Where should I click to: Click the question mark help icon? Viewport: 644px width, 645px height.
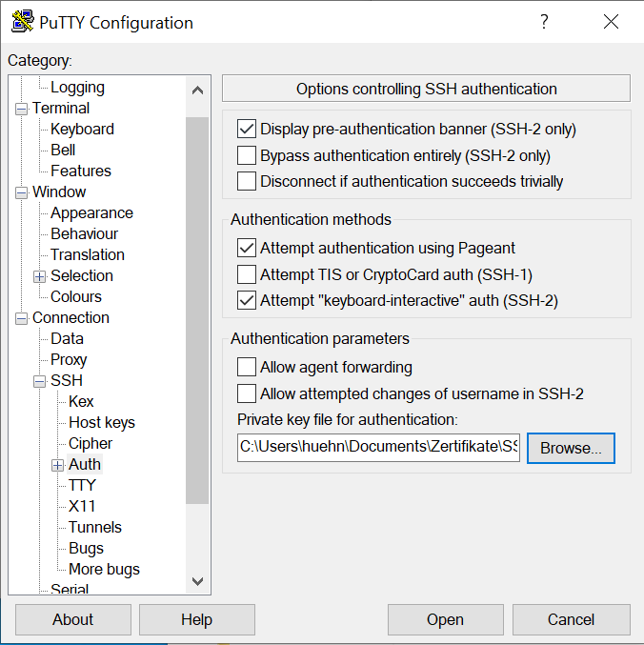[544, 22]
